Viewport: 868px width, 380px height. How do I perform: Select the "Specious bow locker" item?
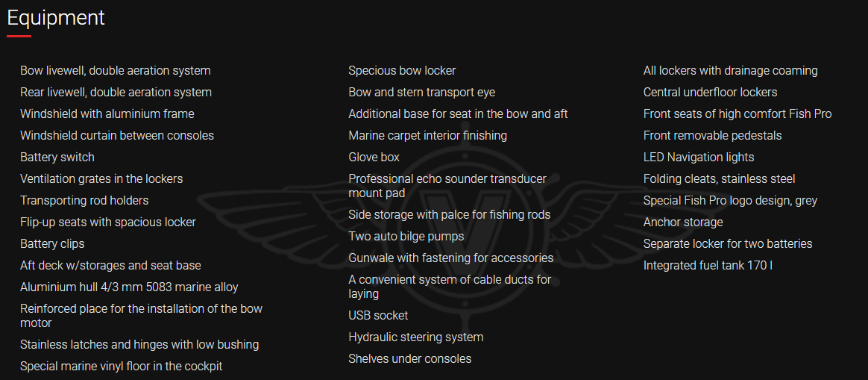tap(402, 71)
